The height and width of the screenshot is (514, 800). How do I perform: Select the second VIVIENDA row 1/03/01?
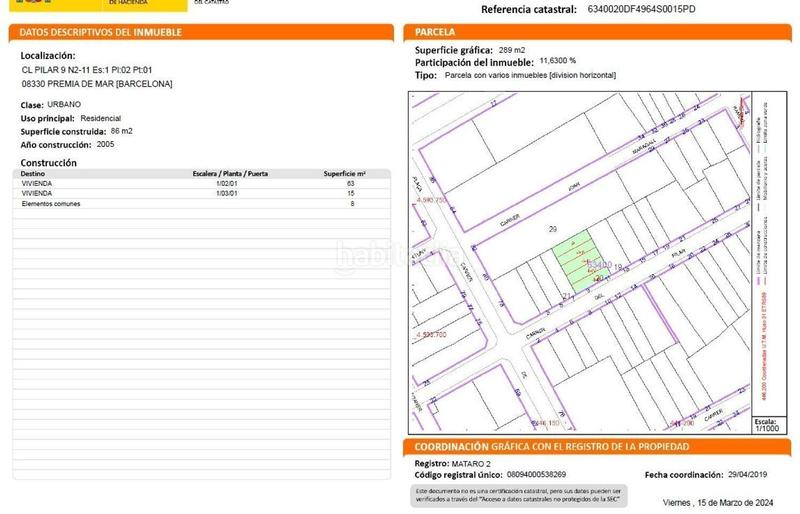point(200,193)
